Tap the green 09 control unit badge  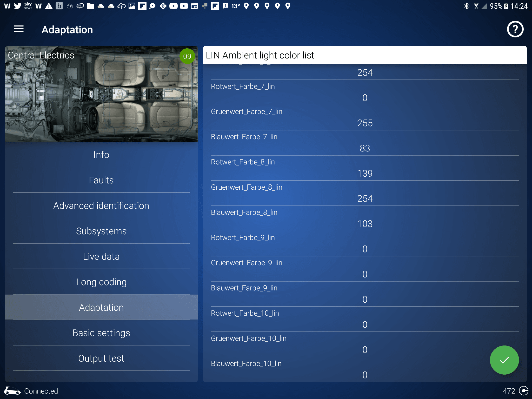187,56
